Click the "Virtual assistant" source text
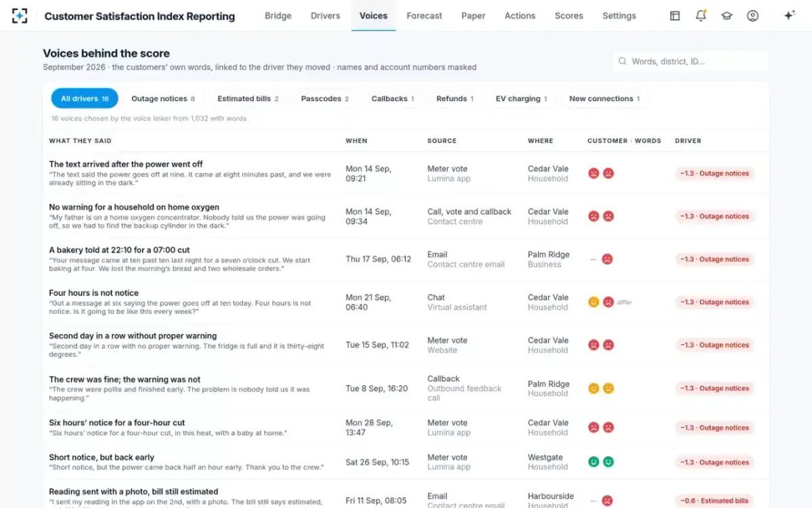The width and height of the screenshot is (812, 508). (x=457, y=307)
